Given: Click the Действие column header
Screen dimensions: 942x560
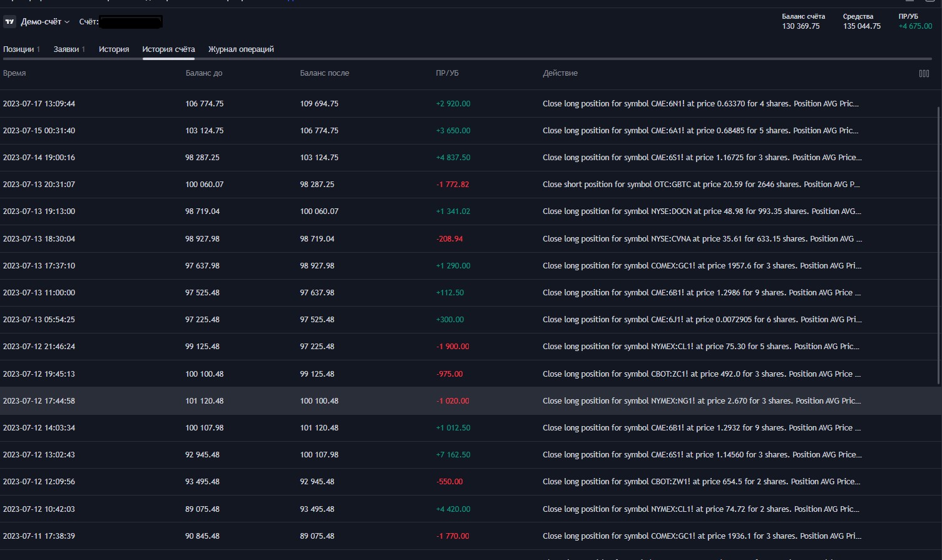Looking at the screenshot, I should (560, 73).
